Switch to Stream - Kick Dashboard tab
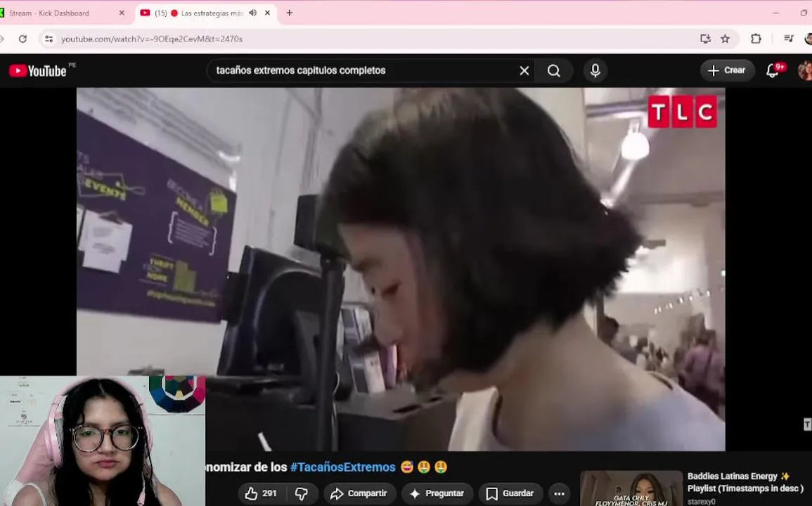The width and height of the screenshot is (812, 506). [x=49, y=13]
